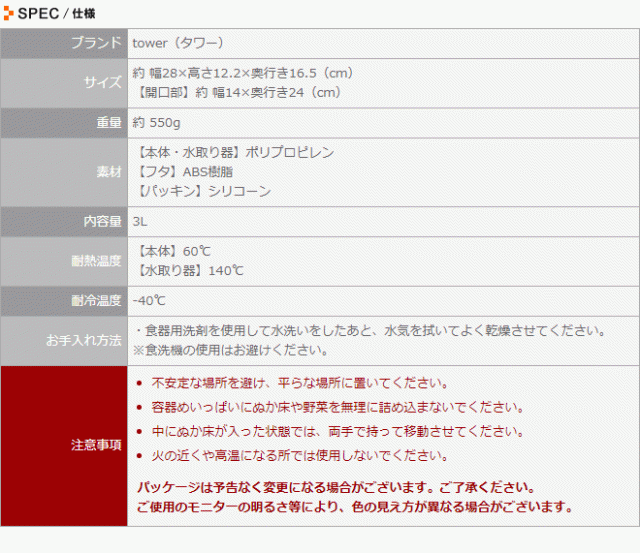Viewport: 640px width, 553px height.
Task: Select the 重量 row label
Action: click(108, 123)
